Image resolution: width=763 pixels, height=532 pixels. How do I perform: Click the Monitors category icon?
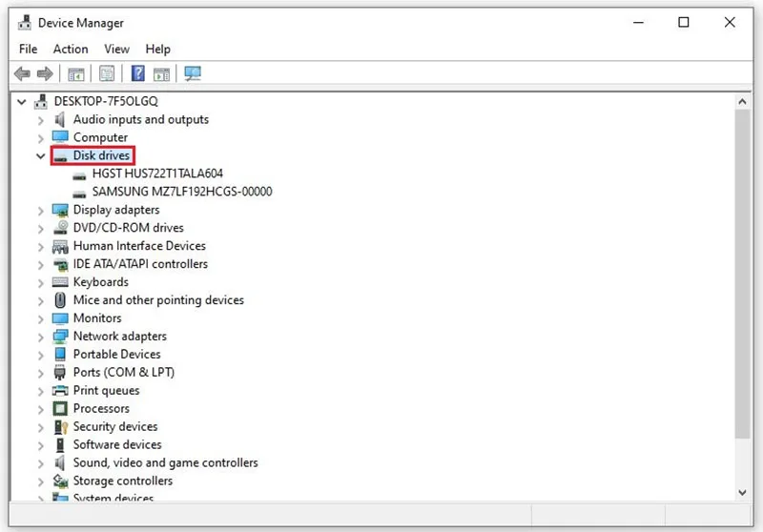coord(60,318)
